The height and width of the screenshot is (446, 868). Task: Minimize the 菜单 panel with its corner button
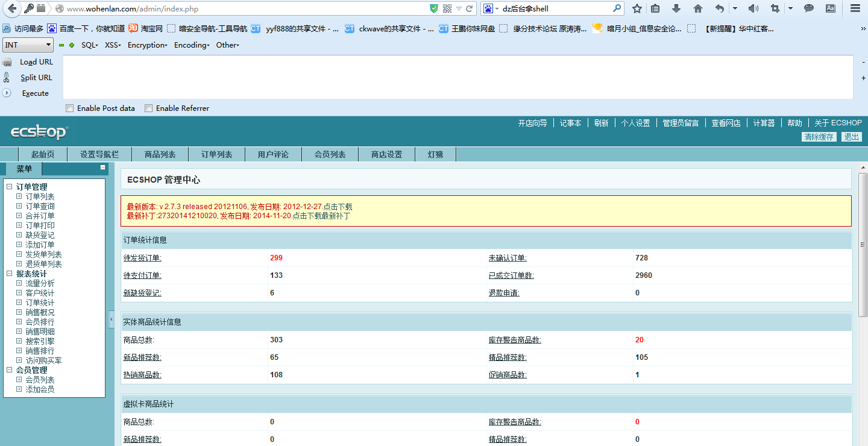point(103,168)
